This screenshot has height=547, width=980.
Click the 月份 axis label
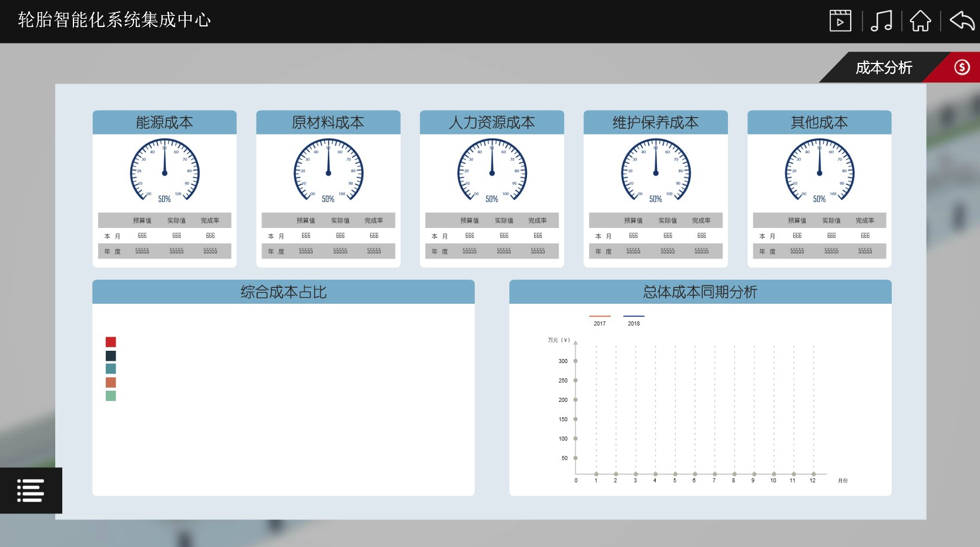pos(843,481)
